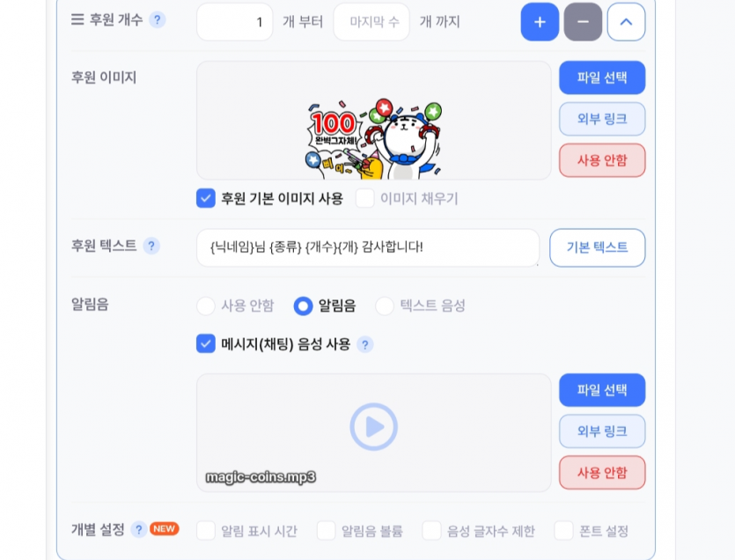
Task: Enable the 이미지 채우기 checkbox
Action: tap(364, 198)
